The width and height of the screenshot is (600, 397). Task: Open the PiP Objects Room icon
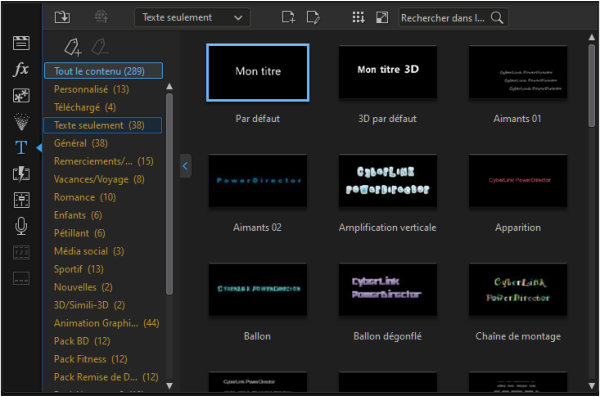coord(21,96)
